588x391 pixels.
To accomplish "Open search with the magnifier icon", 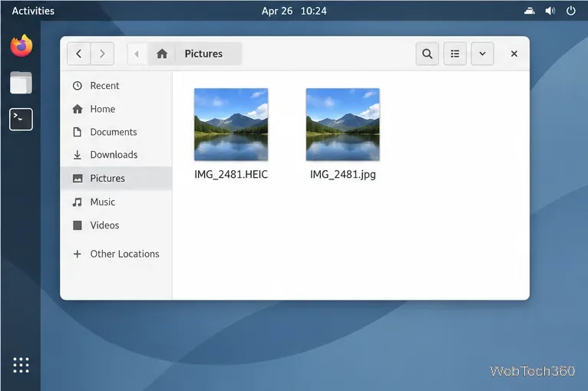I will tap(427, 54).
